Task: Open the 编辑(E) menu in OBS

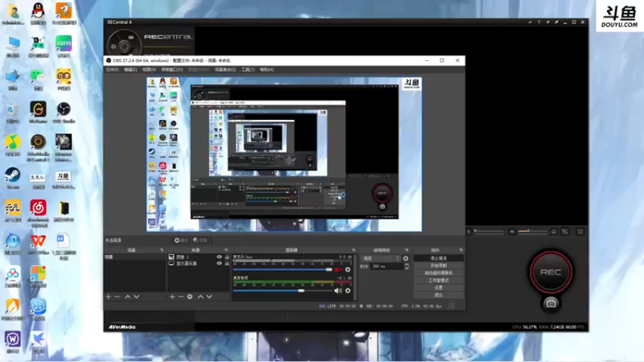Action: tap(130, 70)
